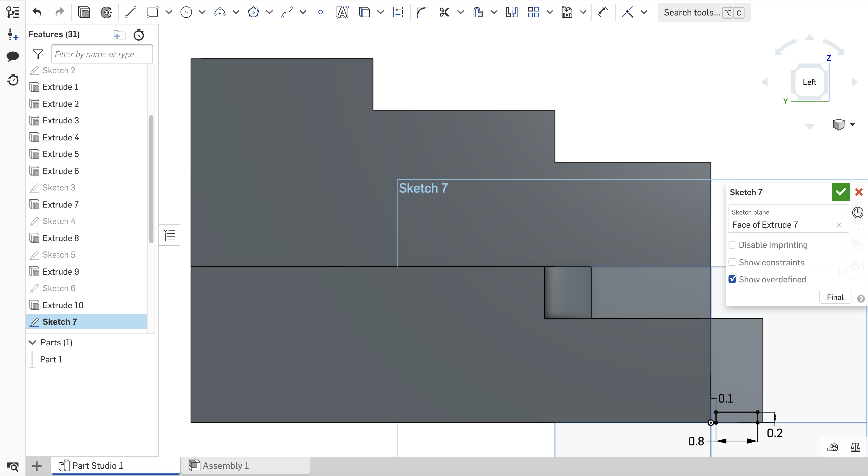The height and width of the screenshot is (476, 868).
Task: Click the Constraints tool icon
Action: click(627, 12)
